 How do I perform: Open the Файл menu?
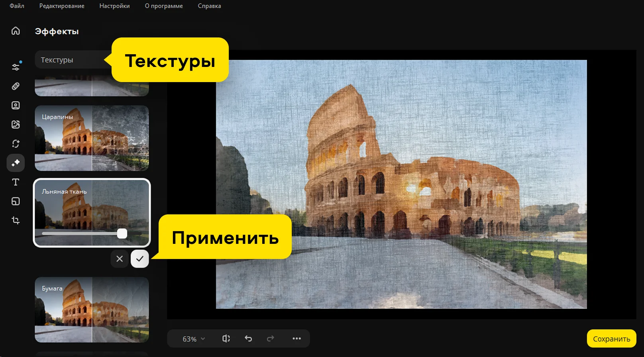[x=17, y=6]
